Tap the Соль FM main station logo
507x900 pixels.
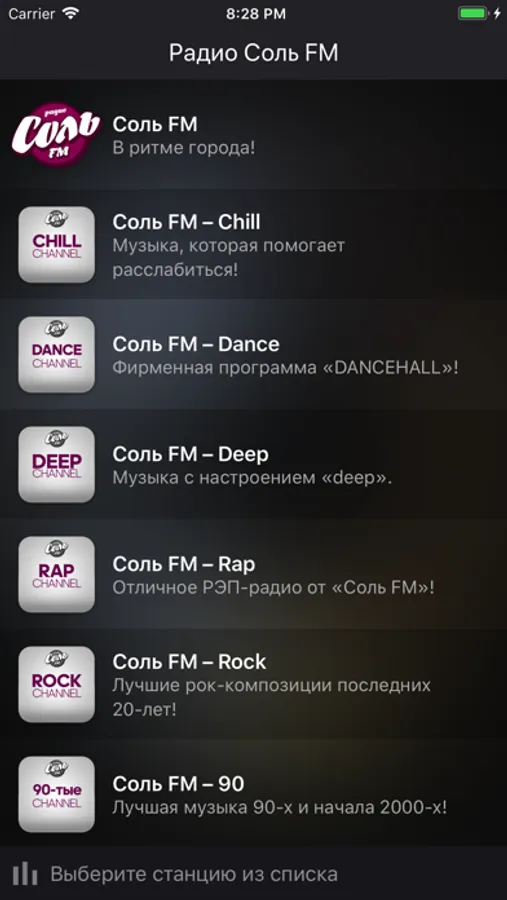pyautogui.click(x=56, y=134)
